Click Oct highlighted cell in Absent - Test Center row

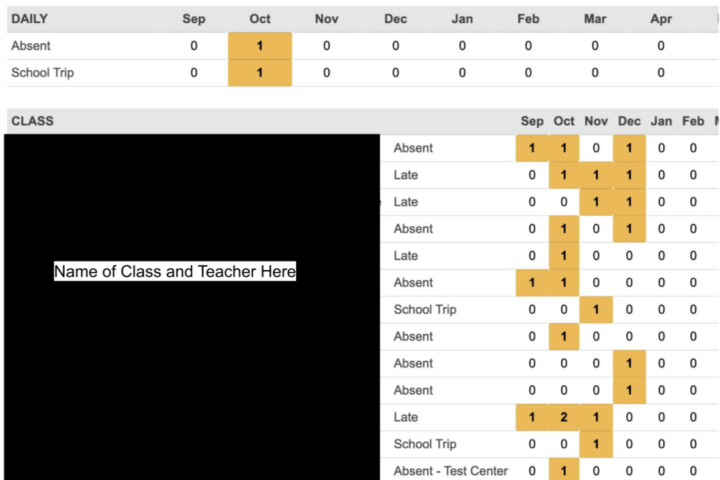pos(564,471)
